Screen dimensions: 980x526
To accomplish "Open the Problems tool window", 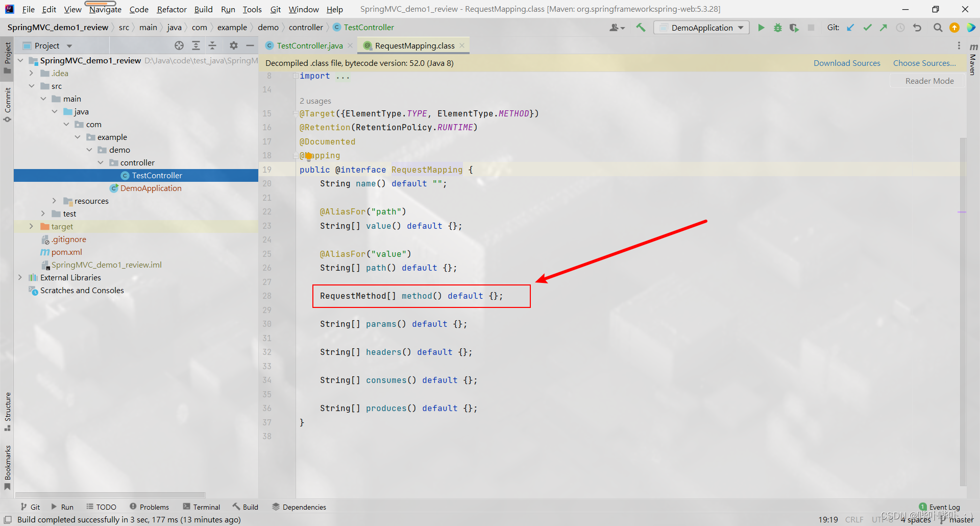I will pyautogui.click(x=149, y=507).
